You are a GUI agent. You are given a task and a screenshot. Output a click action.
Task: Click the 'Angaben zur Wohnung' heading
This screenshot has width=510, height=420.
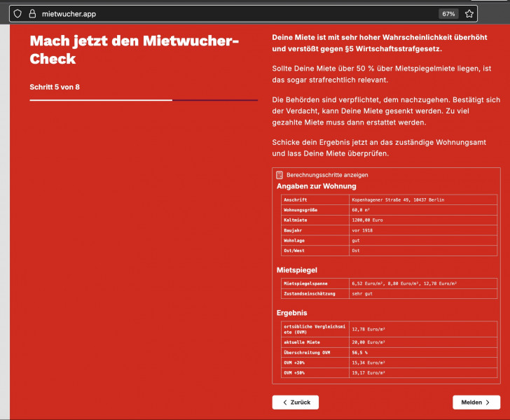pyautogui.click(x=317, y=186)
